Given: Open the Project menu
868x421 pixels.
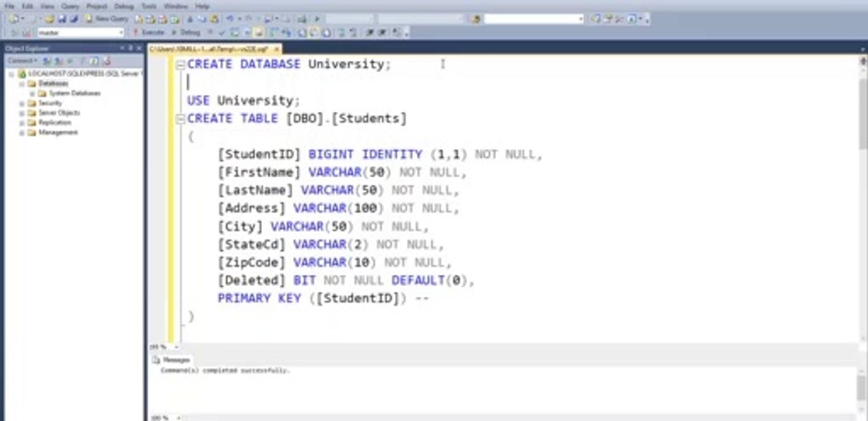Looking at the screenshot, I should pyautogui.click(x=97, y=6).
